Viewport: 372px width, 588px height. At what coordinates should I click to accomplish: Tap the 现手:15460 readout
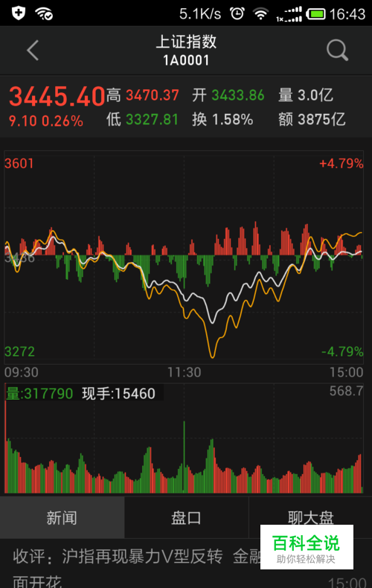click(118, 394)
